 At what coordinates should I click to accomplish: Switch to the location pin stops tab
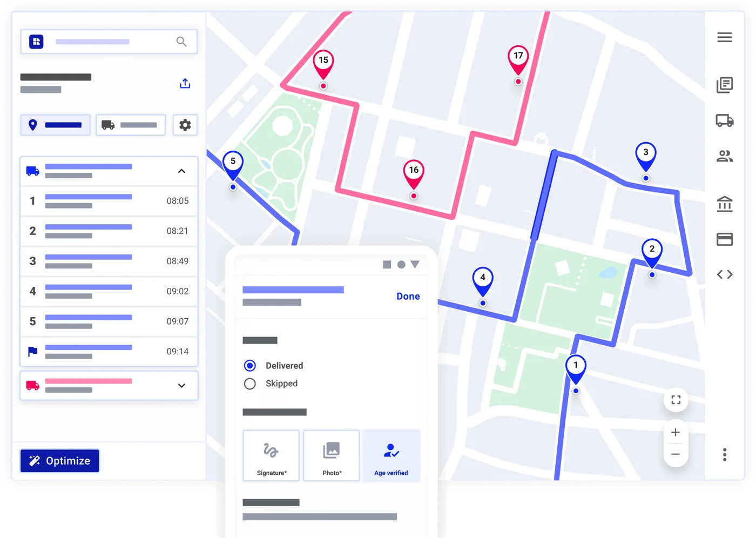tap(56, 125)
